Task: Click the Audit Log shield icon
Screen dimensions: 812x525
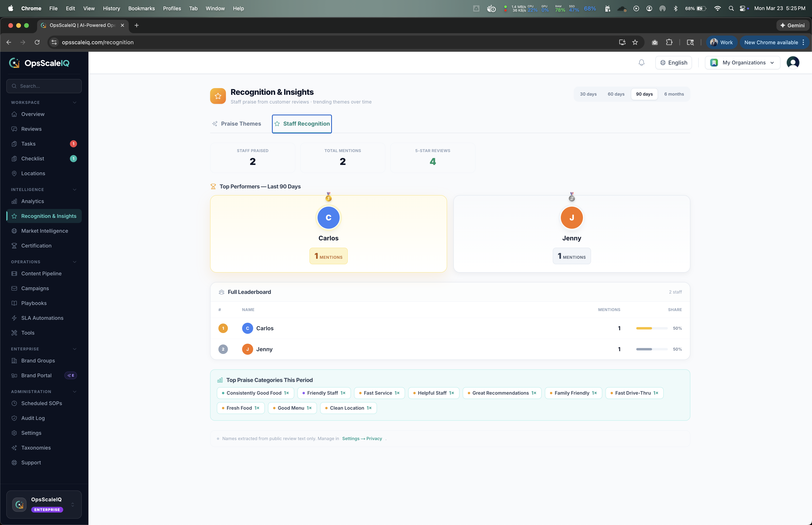Action: click(x=14, y=418)
